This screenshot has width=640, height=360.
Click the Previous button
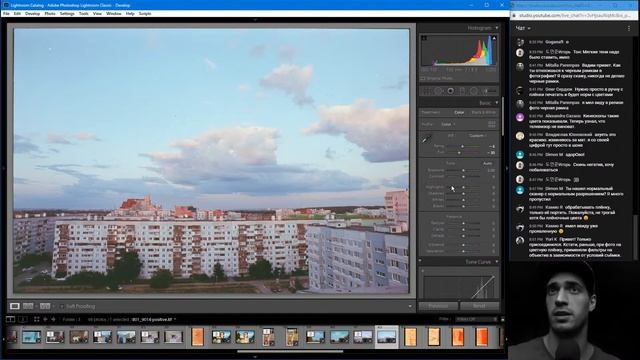coord(438,306)
